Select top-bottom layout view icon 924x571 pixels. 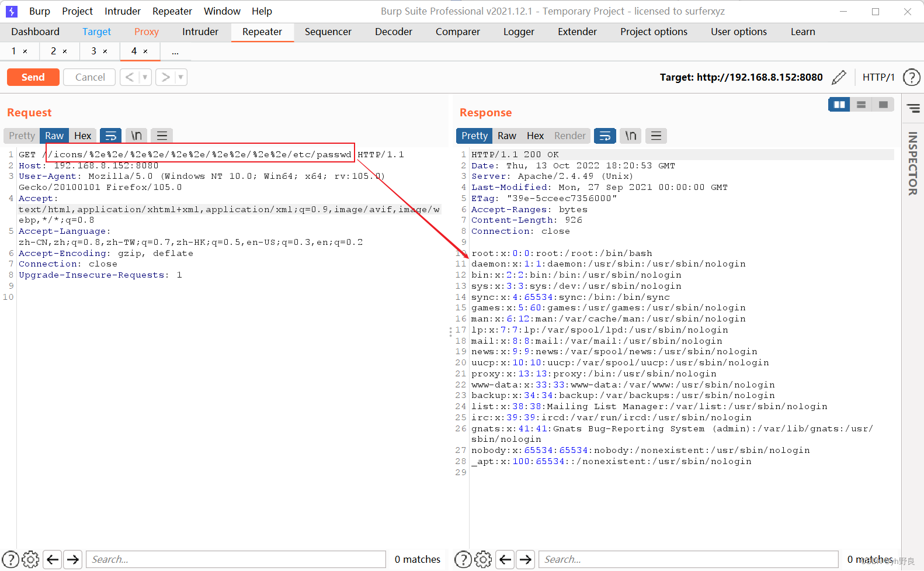tap(861, 105)
